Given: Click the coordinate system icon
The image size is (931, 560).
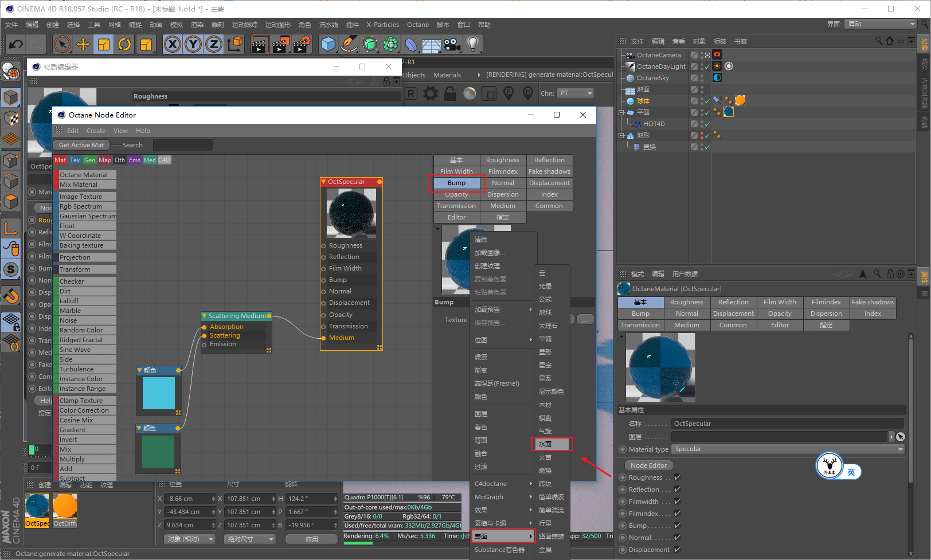Looking at the screenshot, I should 235,44.
